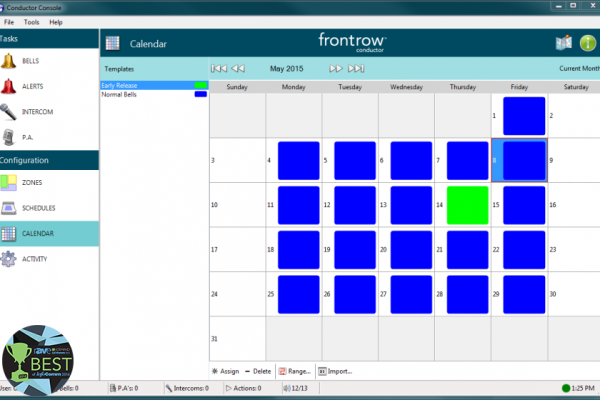Click the Import button
The height and width of the screenshot is (400, 600).
click(x=335, y=371)
